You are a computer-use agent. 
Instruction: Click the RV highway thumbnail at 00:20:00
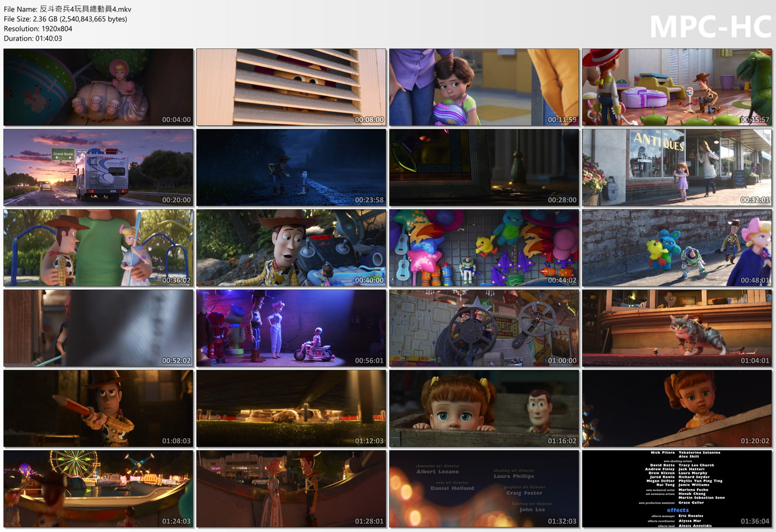[98, 167]
